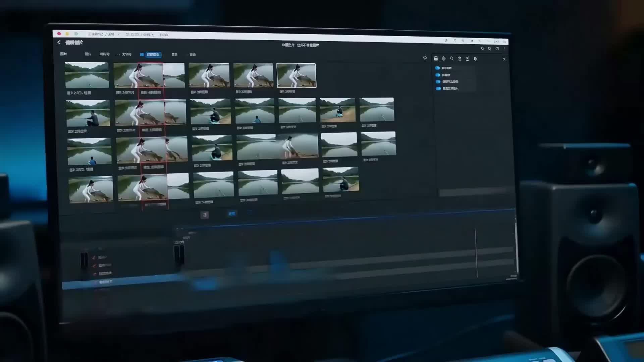Screen dimensions: 644x362
Task: Click the small blue button below the thumbnail grid
Action: pos(232,214)
